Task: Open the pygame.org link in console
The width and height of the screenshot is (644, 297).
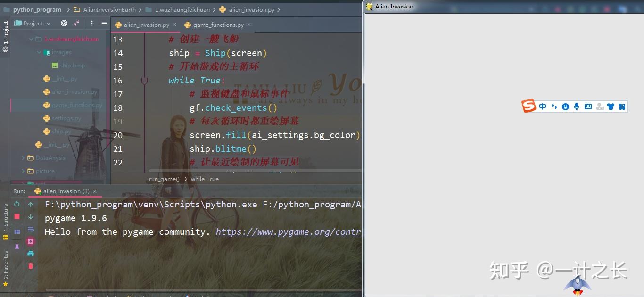Action: click(x=288, y=231)
